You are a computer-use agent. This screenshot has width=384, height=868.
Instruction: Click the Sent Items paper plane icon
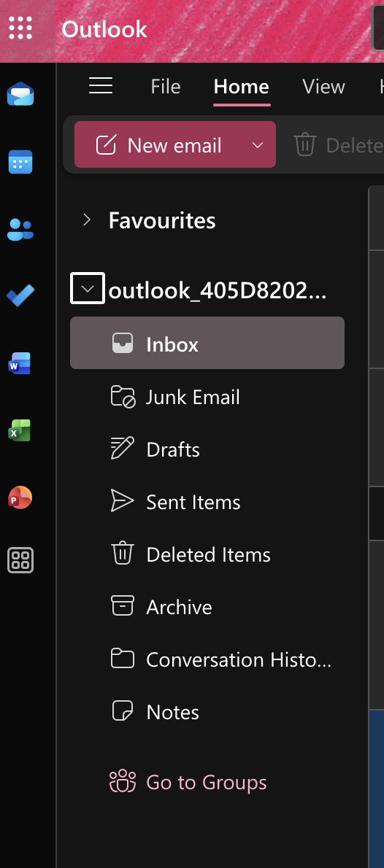(123, 501)
